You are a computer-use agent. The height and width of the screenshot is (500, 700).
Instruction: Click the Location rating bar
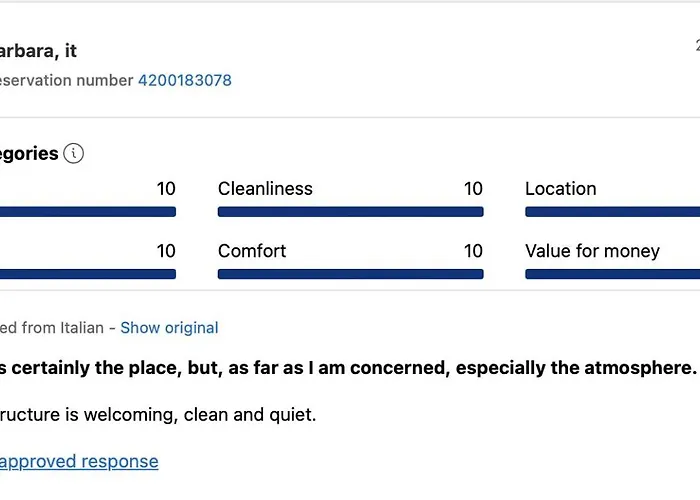(x=612, y=212)
